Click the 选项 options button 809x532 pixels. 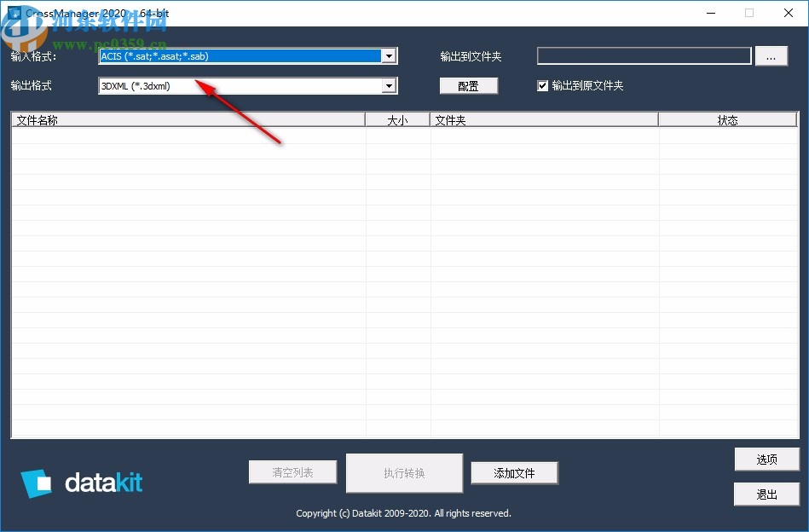tap(766, 459)
